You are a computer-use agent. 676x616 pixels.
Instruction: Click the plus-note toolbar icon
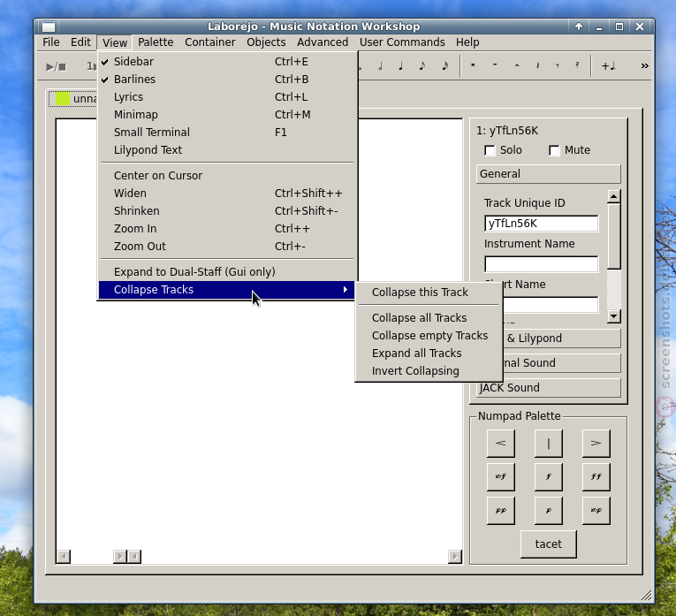608,66
